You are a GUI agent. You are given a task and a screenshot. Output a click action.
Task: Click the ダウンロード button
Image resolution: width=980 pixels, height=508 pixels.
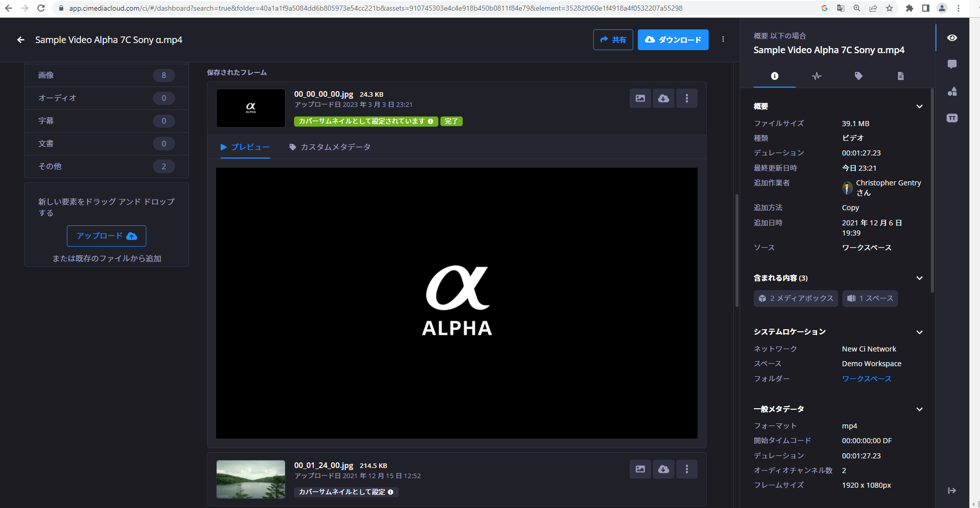click(673, 40)
